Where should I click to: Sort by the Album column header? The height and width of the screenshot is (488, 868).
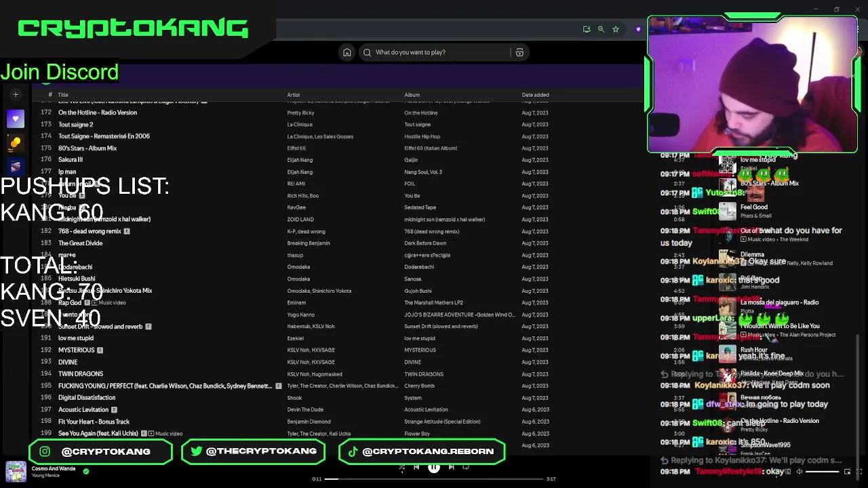[412, 95]
